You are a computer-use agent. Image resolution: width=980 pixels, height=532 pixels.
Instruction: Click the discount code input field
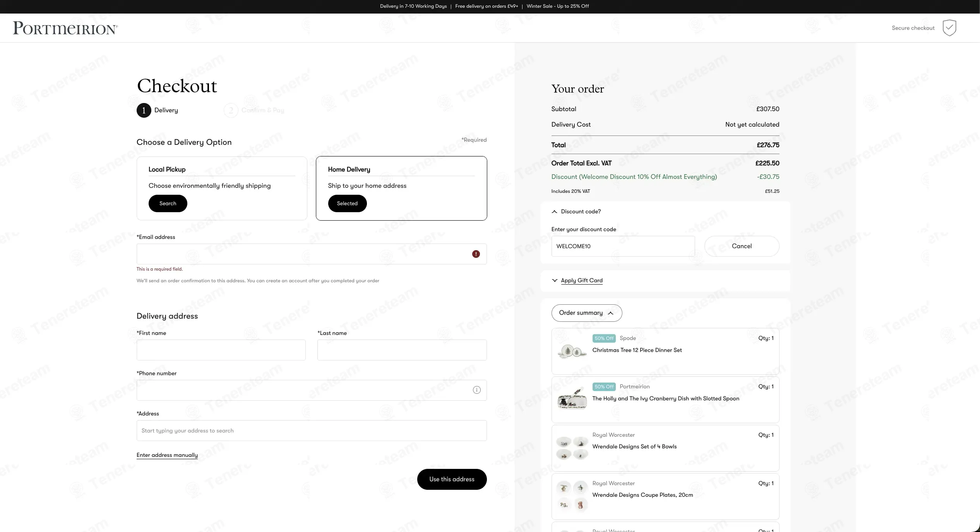click(623, 246)
